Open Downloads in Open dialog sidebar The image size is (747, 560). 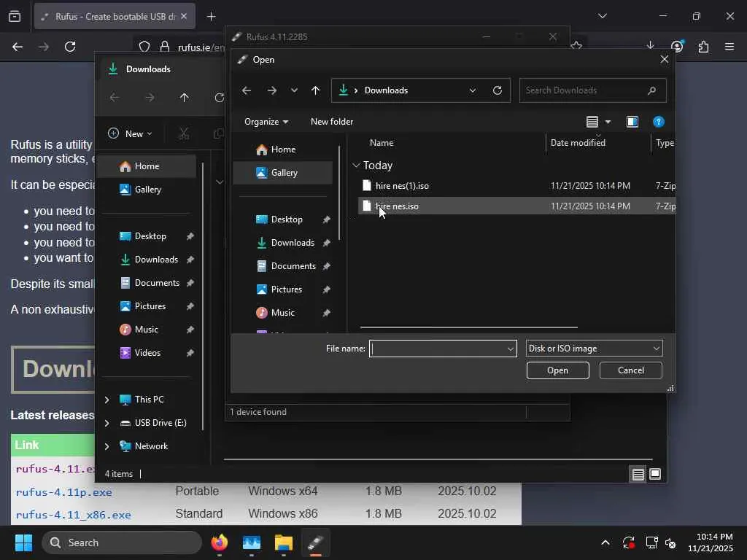click(293, 243)
